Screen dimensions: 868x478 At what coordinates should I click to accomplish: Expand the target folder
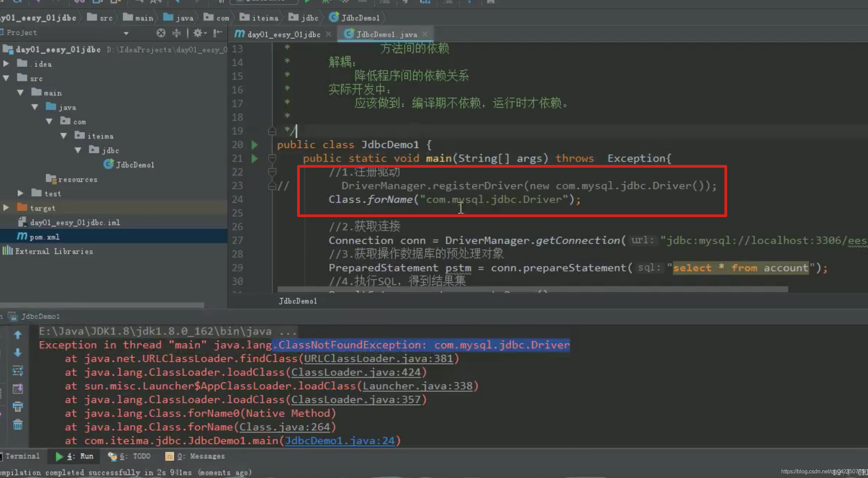coord(6,208)
